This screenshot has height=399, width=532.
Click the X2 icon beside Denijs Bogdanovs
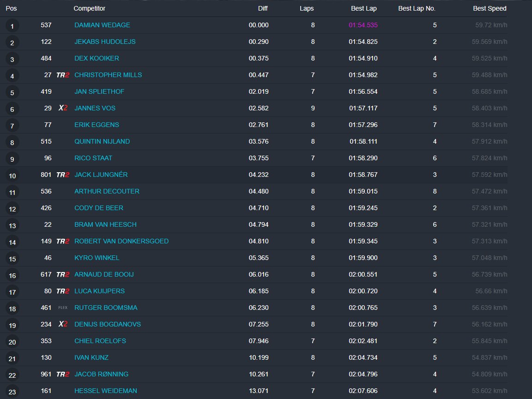[63, 324]
